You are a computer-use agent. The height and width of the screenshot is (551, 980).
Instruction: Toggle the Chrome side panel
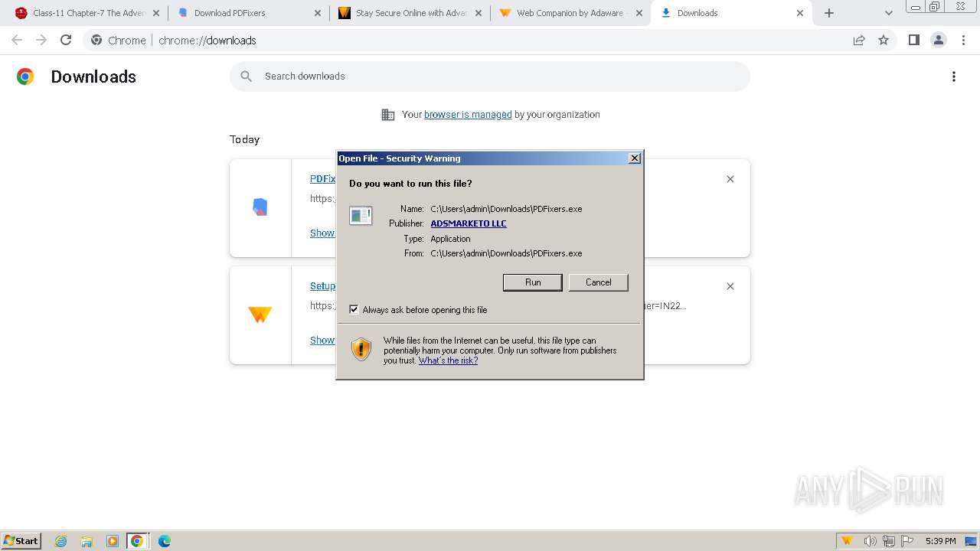[913, 40]
